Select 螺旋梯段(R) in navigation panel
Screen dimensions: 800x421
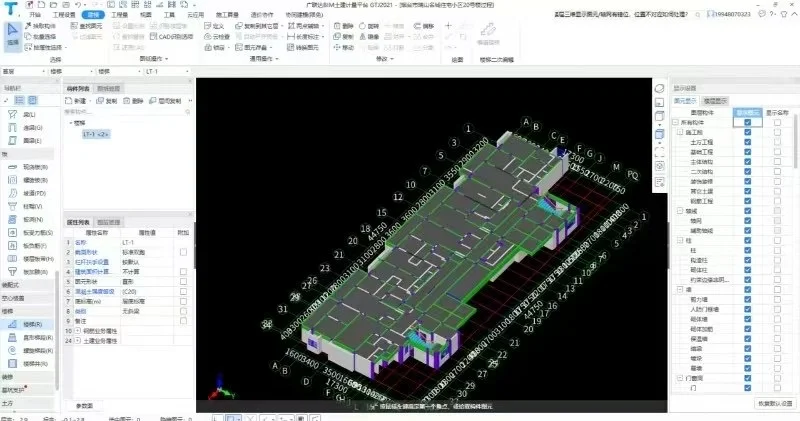point(31,351)
